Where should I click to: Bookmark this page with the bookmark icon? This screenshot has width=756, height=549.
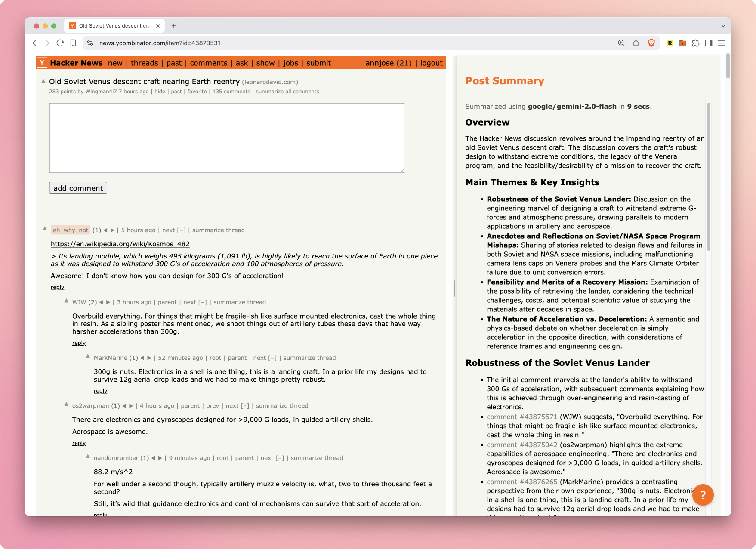[73, 43]
